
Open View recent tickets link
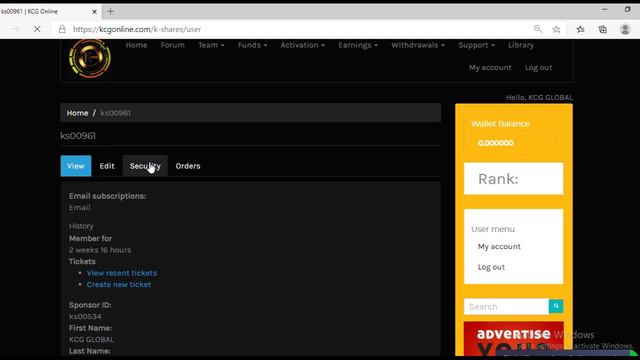coord(122,273)
